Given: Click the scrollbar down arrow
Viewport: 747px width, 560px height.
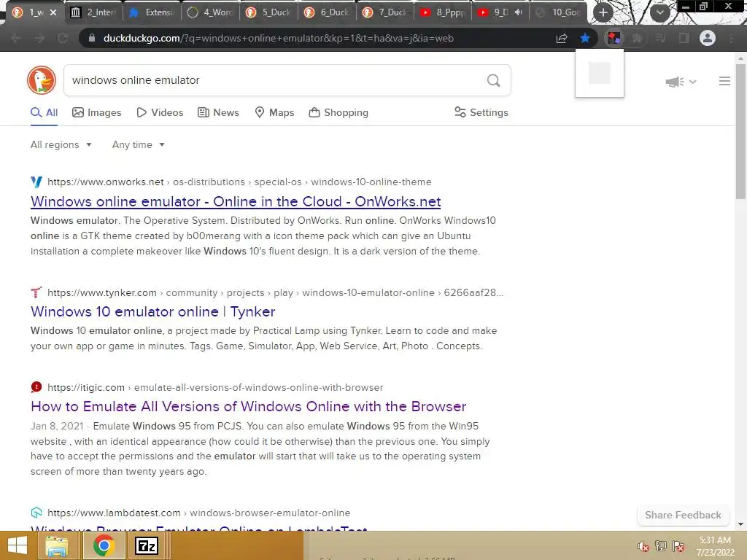Looking at the screenshot, I should coord(740,524).
